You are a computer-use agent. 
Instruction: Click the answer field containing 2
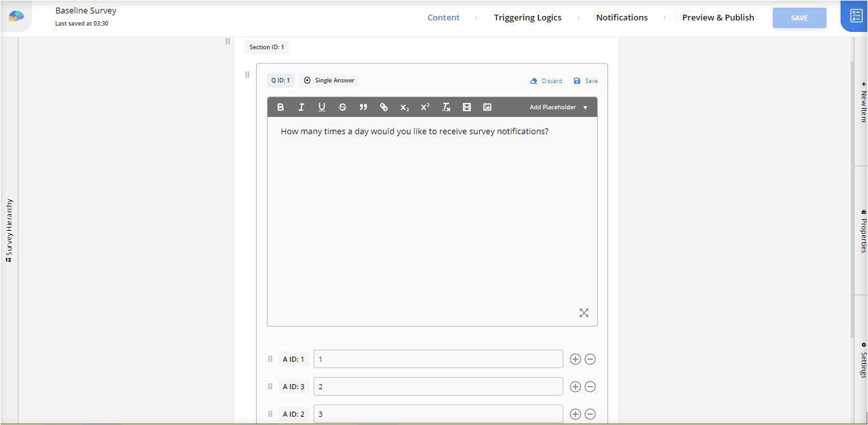[438, 387]
